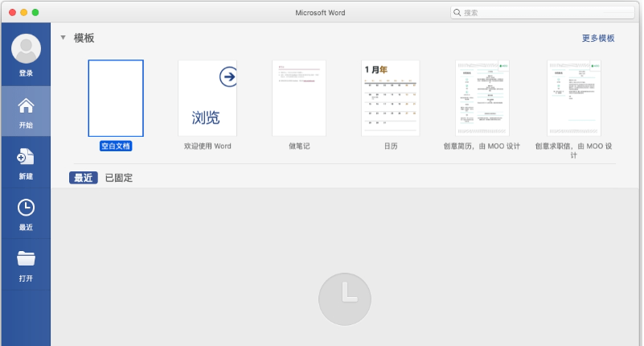Viewport: 644px width, 346px height.
Task: Switch to the 已固定 pinned tab
Action: (x=119, y=178)
